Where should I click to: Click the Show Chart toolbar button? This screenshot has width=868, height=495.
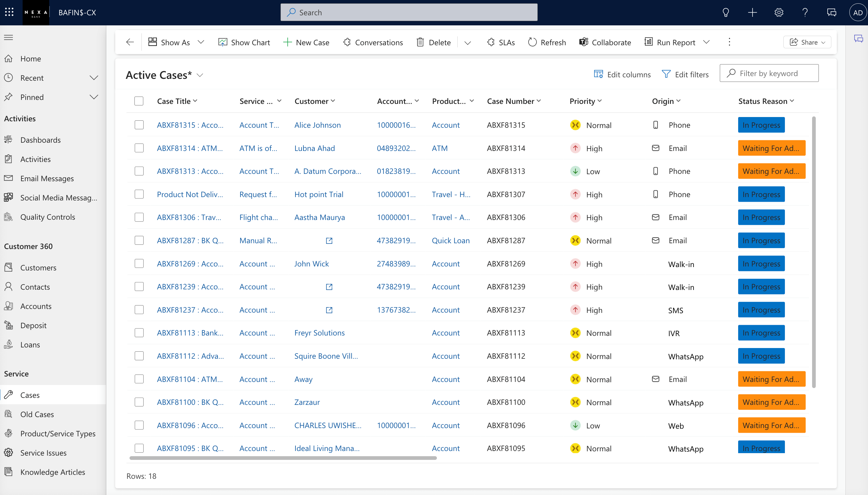pyautogui.click(x=244, y=42)
